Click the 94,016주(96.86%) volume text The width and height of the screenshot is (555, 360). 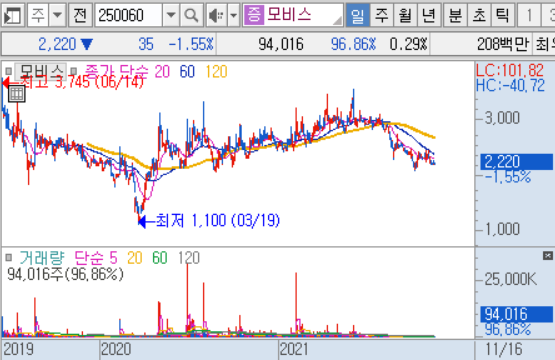tap(65, 274)
